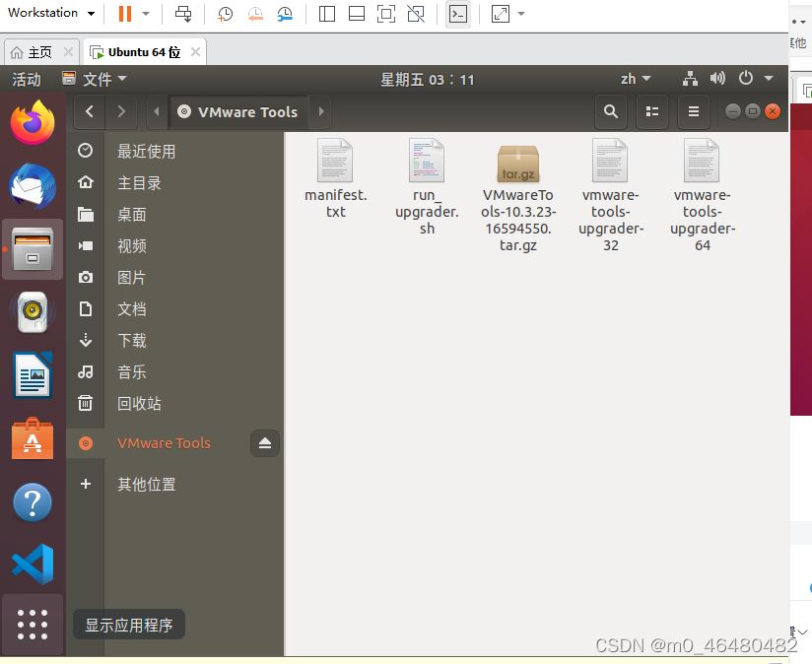
Task: Click VMware Tools path bar button
Action: tap(238, 111)
